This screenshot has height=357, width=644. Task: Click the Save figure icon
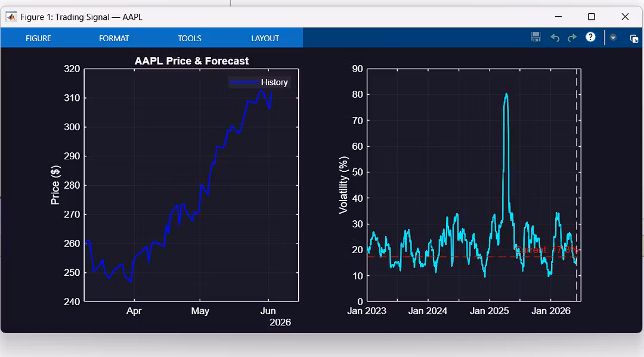point(535,38)
